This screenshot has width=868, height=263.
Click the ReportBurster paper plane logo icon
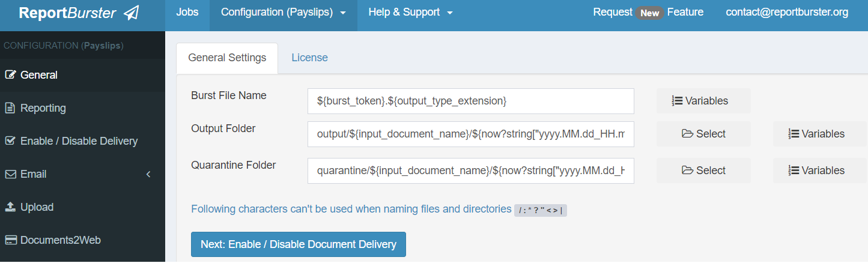click(x=131, y=13)
